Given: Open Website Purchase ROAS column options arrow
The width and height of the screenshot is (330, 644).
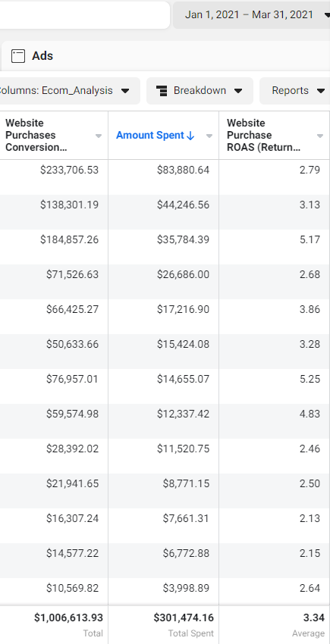Looking at the screenshot, I should click(x=319, y=136).
